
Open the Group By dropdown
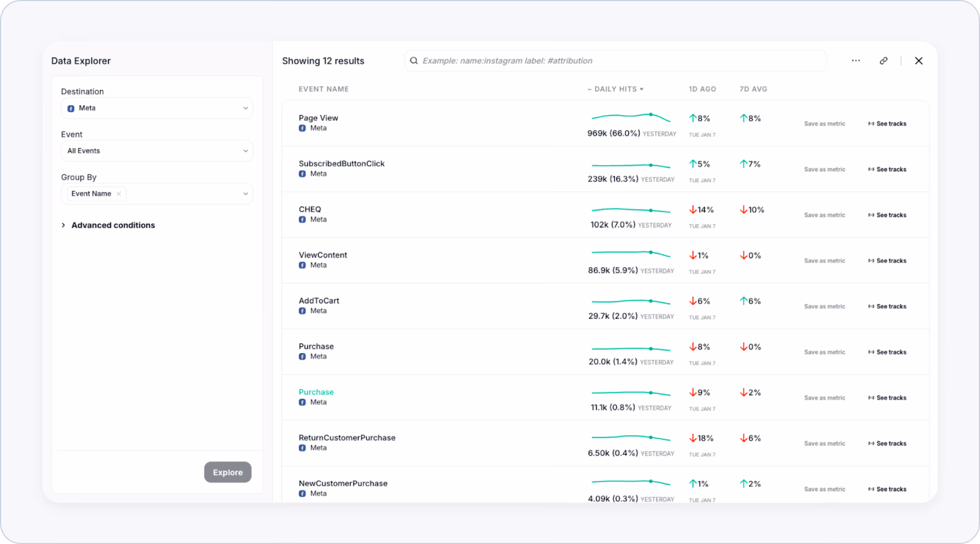pos(246,193)
